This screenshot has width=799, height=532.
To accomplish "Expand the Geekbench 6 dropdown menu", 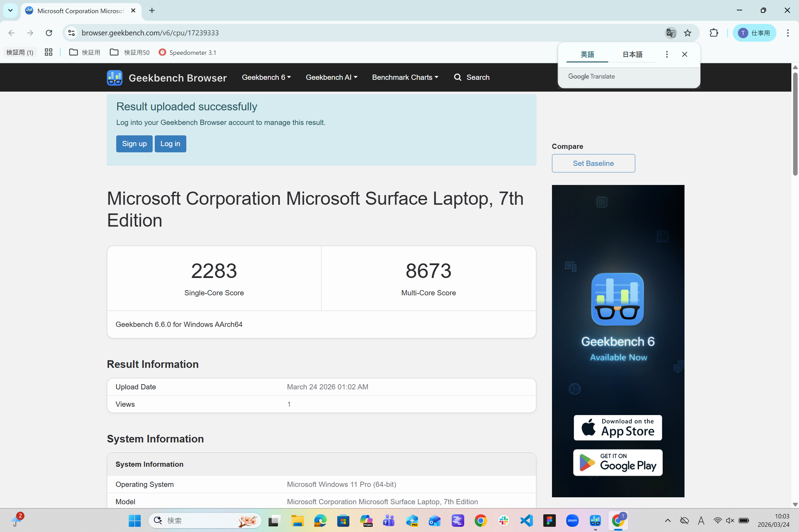I will point(266,77).
